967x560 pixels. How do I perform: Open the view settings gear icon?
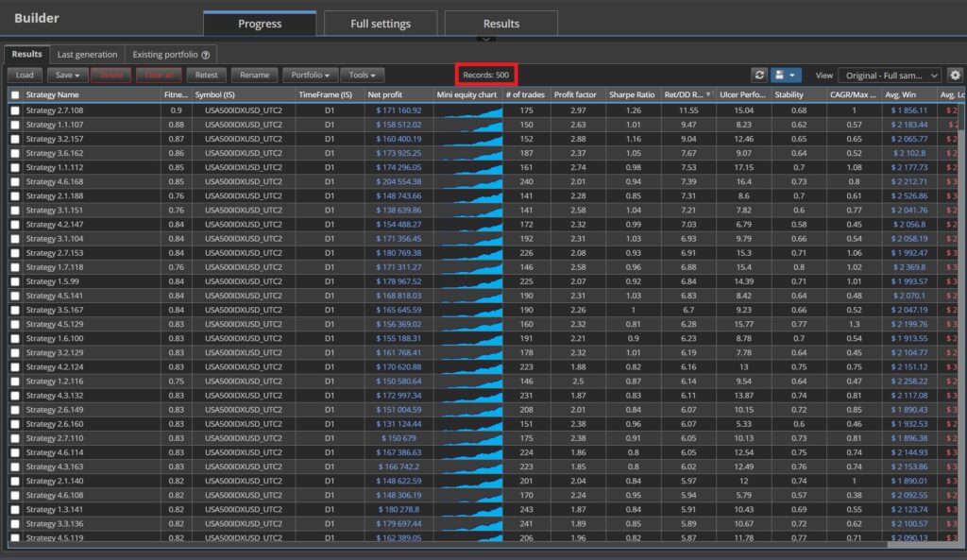point(955,75)
